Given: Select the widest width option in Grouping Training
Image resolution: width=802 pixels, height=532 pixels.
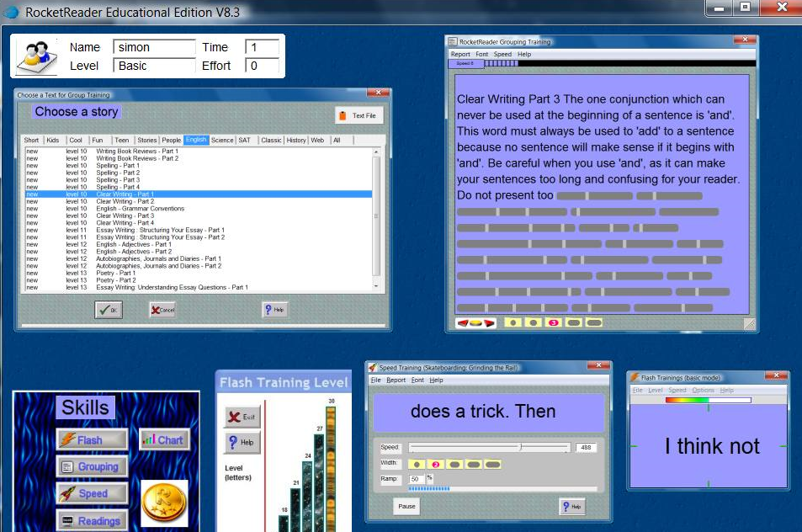Looking at the screenshot, I should click(x=593, y=322).
